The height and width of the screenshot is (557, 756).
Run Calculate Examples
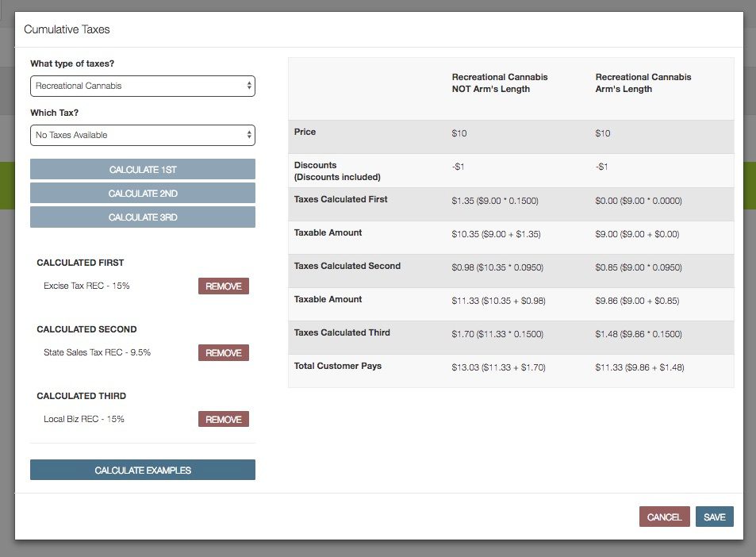click(143, 470)
